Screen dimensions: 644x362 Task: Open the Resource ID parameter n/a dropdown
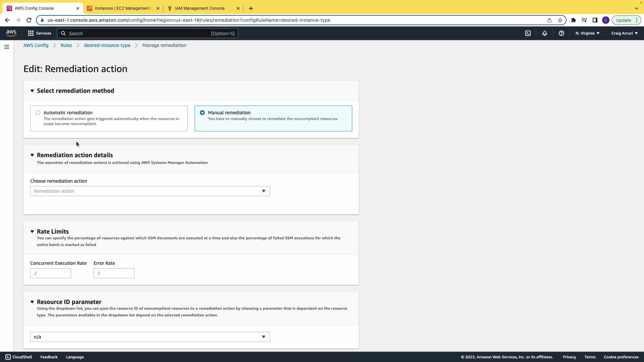150,337
